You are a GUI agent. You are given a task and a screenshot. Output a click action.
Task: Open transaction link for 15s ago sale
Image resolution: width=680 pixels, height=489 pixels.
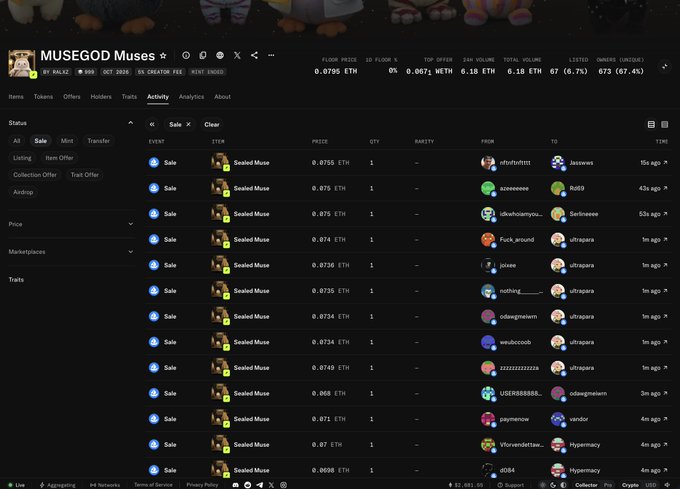tap(665, 163)
